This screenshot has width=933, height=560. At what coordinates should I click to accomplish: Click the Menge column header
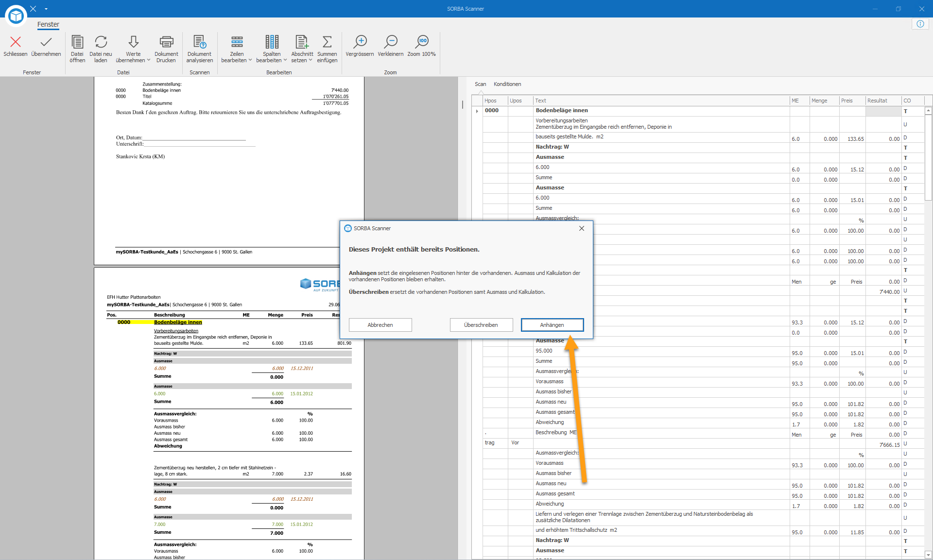825,101
